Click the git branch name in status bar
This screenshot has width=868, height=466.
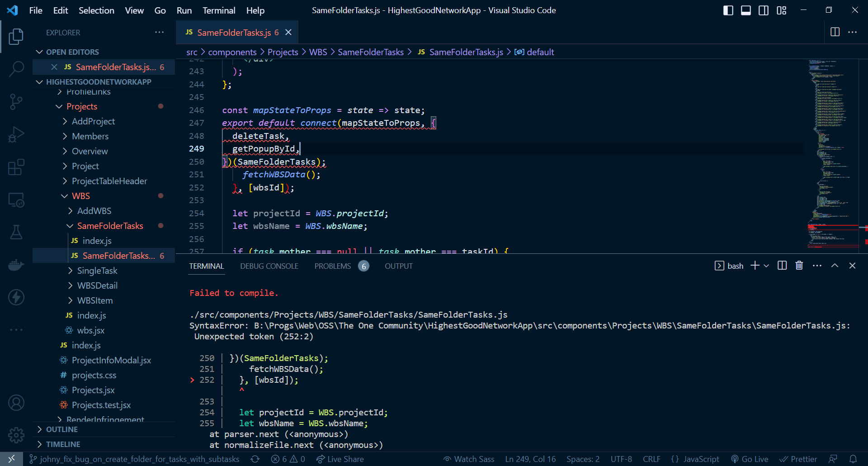tap(134, 459)
